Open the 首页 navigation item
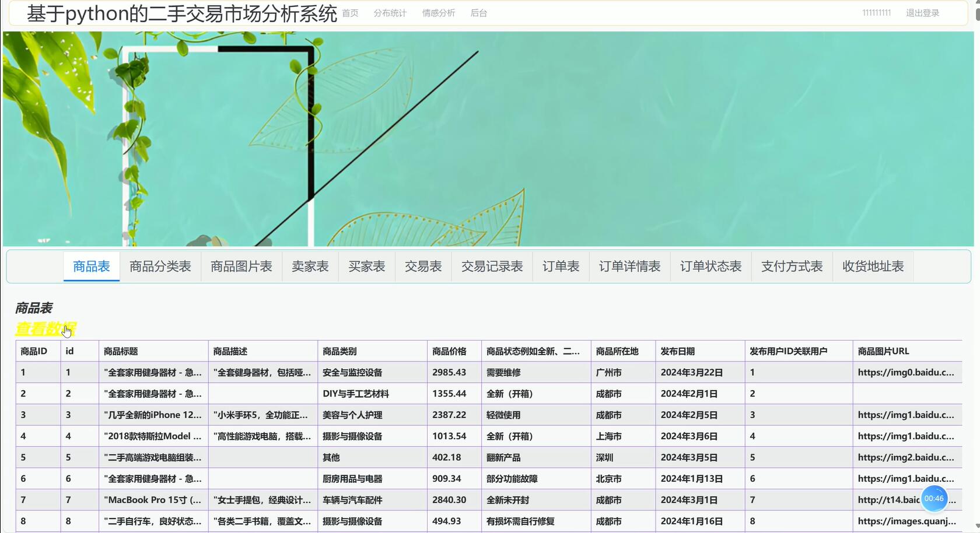The height and width of the screenshot is (533, 980). (x=350, y=13)
